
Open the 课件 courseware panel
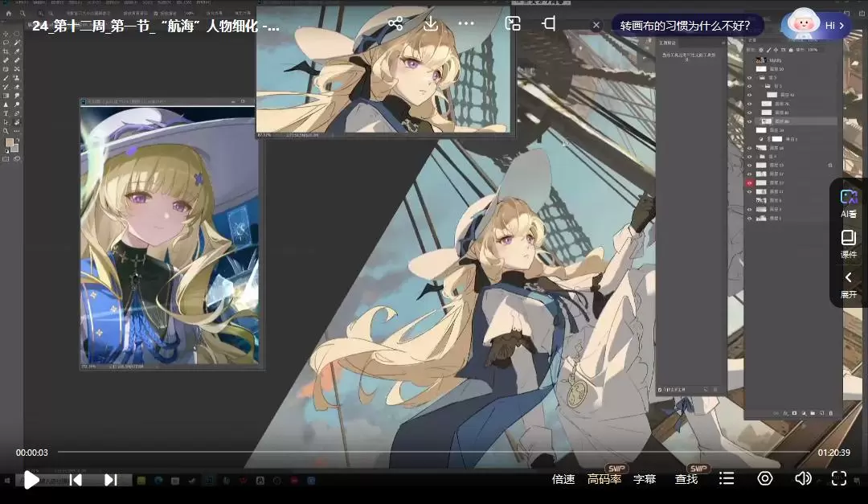[849, 244]
